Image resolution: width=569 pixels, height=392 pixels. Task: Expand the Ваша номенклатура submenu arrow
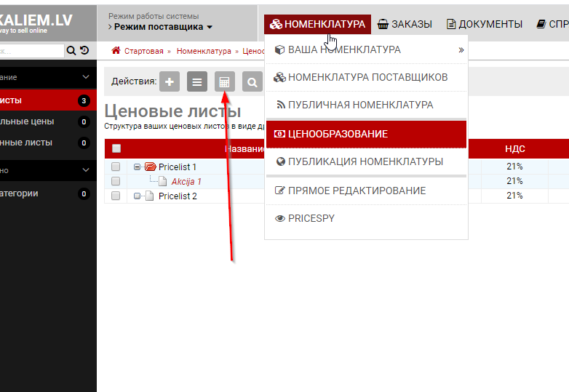click(x=461, y=50)
